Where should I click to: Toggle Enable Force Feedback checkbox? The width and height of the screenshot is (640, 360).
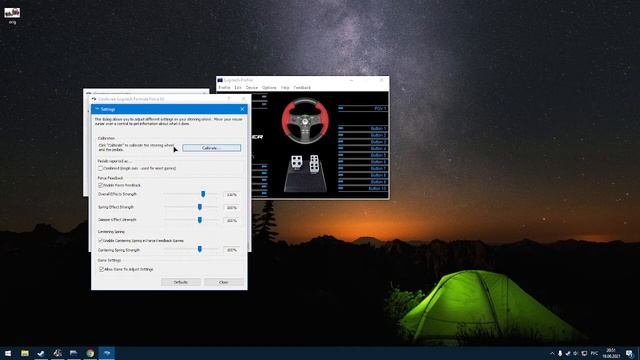[100, 185]
